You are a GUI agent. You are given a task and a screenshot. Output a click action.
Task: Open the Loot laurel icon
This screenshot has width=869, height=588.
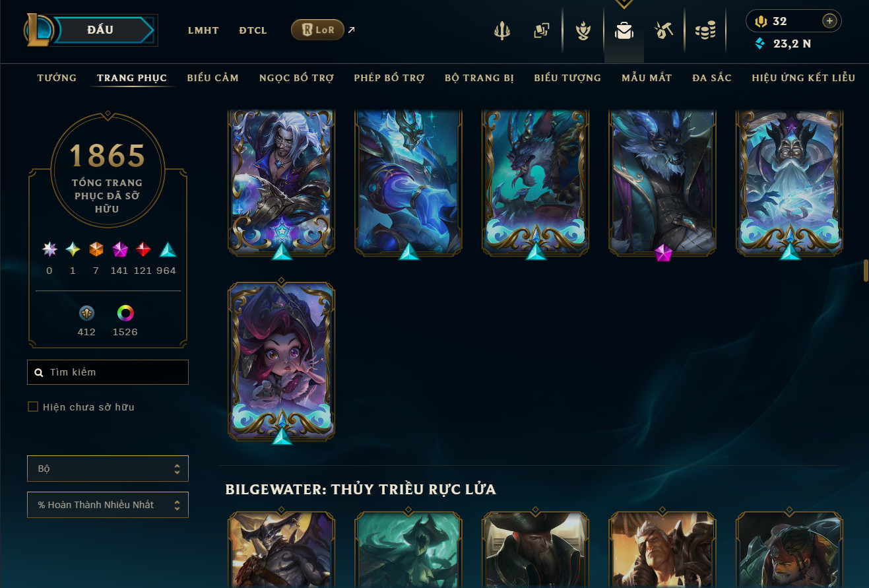coord(583,30)
